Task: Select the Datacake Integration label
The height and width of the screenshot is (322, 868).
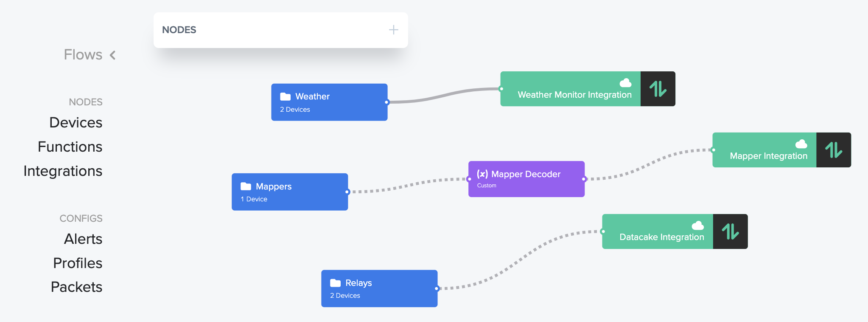Action: [x=662, y=237]
